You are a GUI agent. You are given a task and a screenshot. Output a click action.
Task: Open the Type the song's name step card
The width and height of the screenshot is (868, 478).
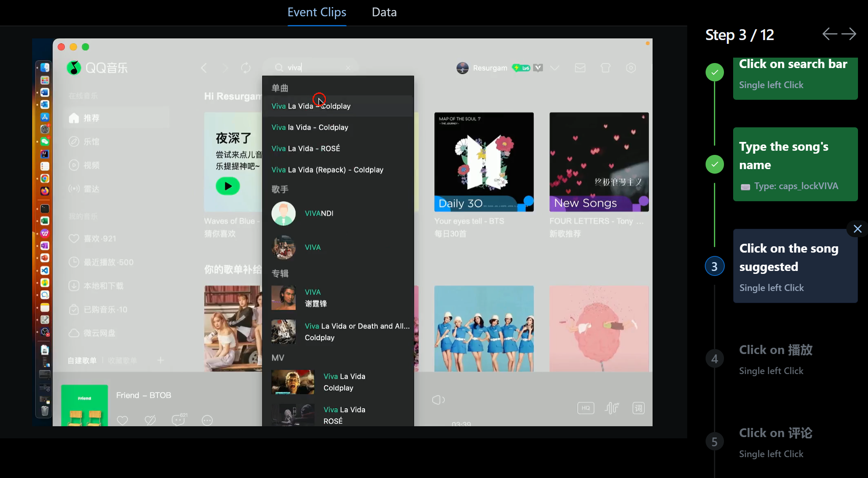click(795, 164)
